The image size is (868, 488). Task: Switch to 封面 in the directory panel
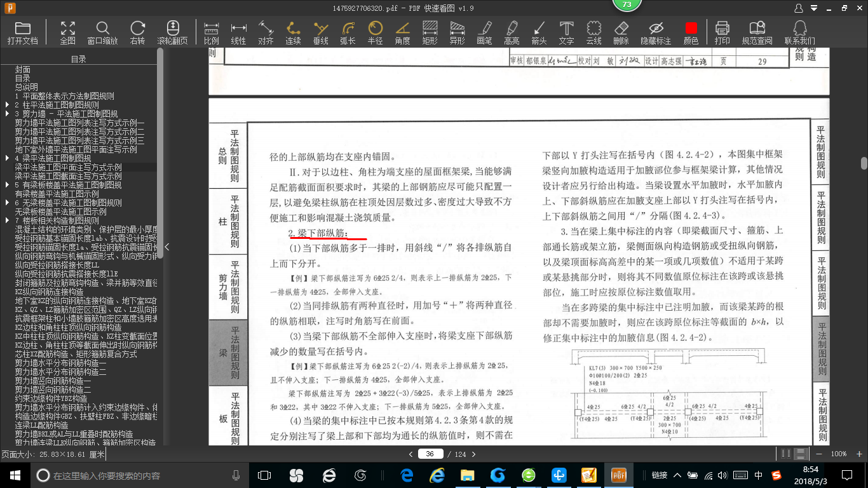(23, 69)
